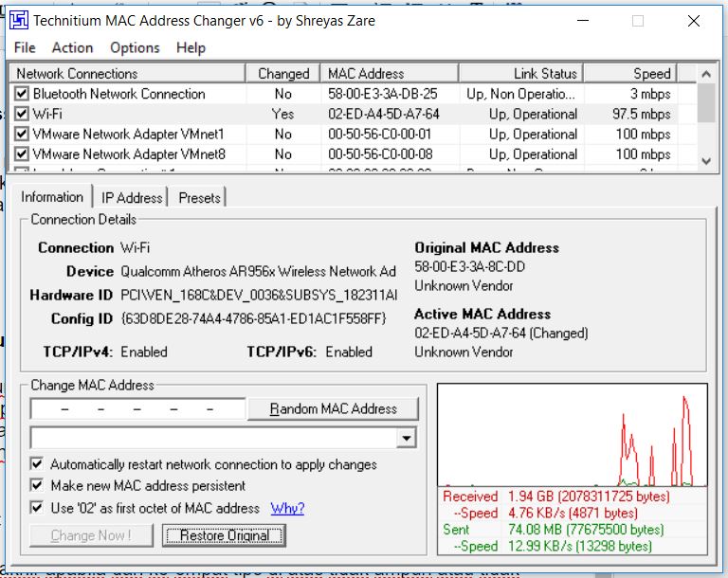This screenshot has height=578, width=728.
Task: Open the Action menu
Action: coord(72,47)
